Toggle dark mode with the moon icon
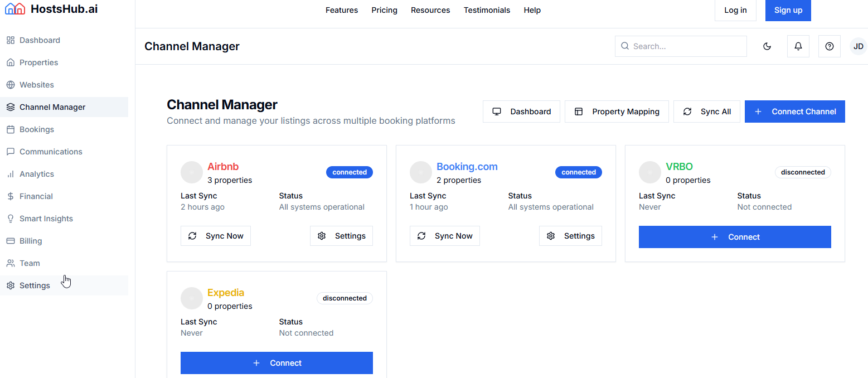868x378 pixels. point(767,46)
